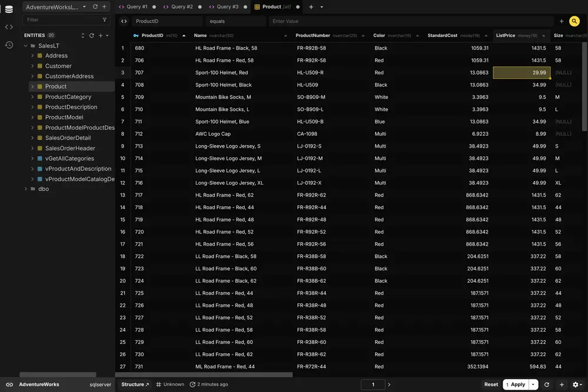Click the sidebar horizontal scrollbar
588x392 pixels.
58,375
